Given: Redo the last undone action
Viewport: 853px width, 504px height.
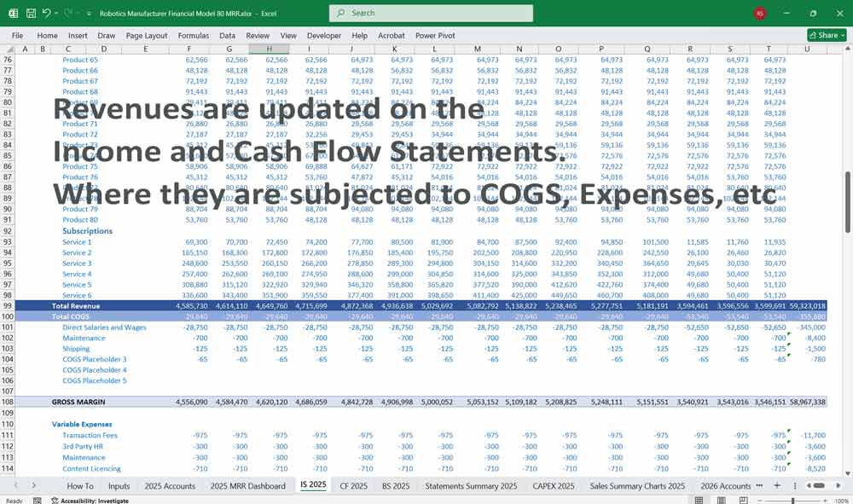Looking at the screenshot, I should pyautogui.click(x=67, y=13).
